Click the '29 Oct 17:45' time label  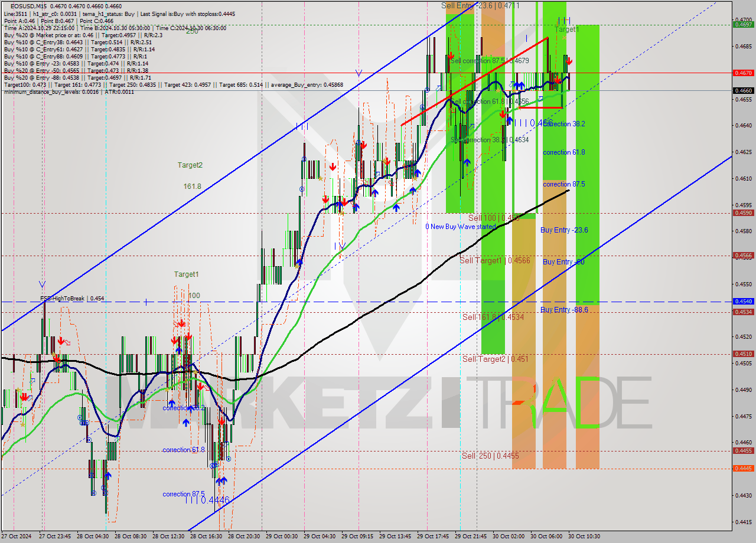(433, 537)
